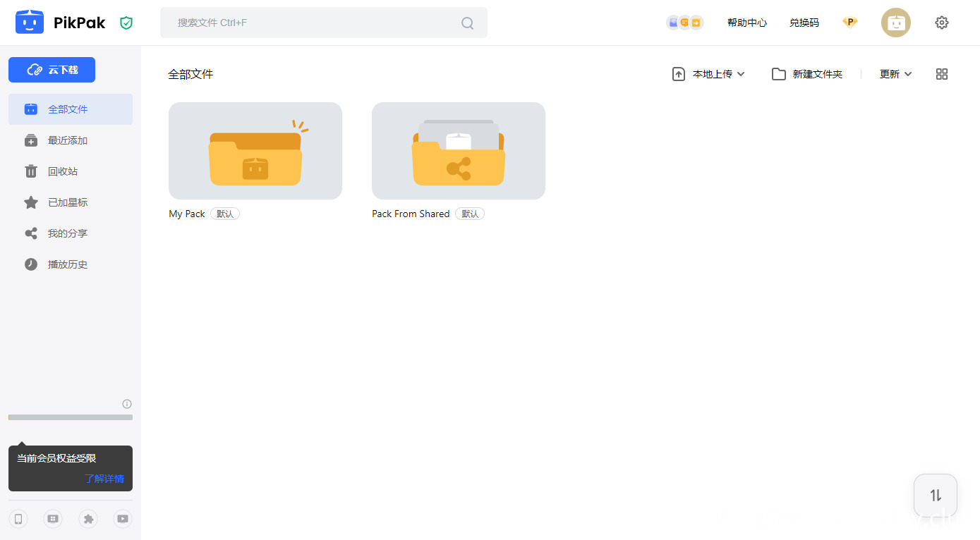Image resolution: width=980 pixels, height=540 pixels.
Task: Click the storage info circle icon
Action: click(127, 404)
